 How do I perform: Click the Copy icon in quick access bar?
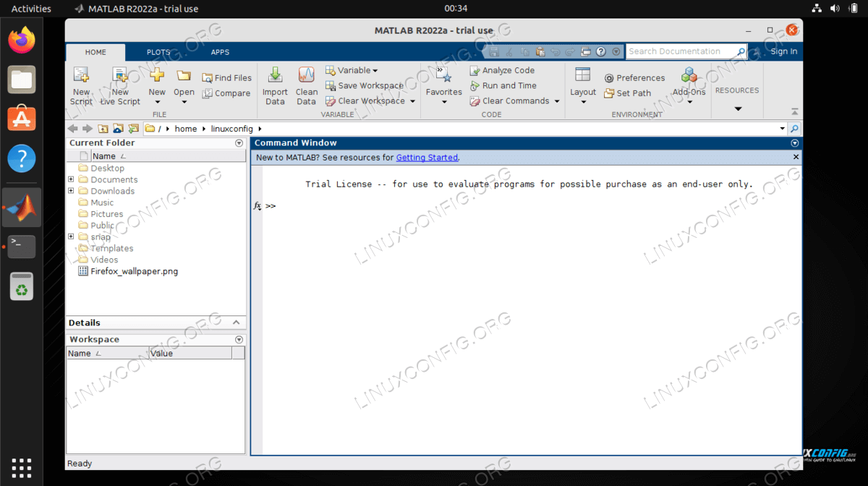(524, 52)
